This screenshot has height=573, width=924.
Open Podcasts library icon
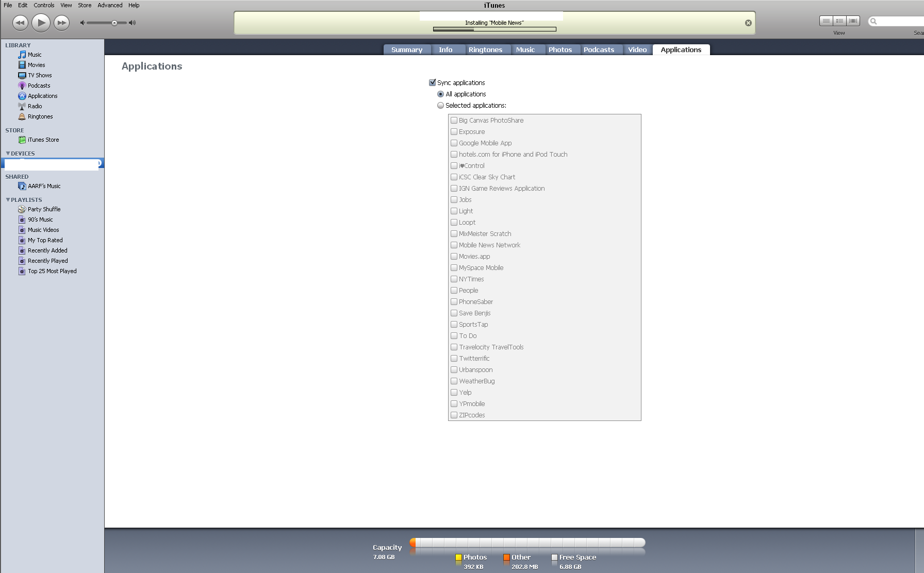(22, 86)
